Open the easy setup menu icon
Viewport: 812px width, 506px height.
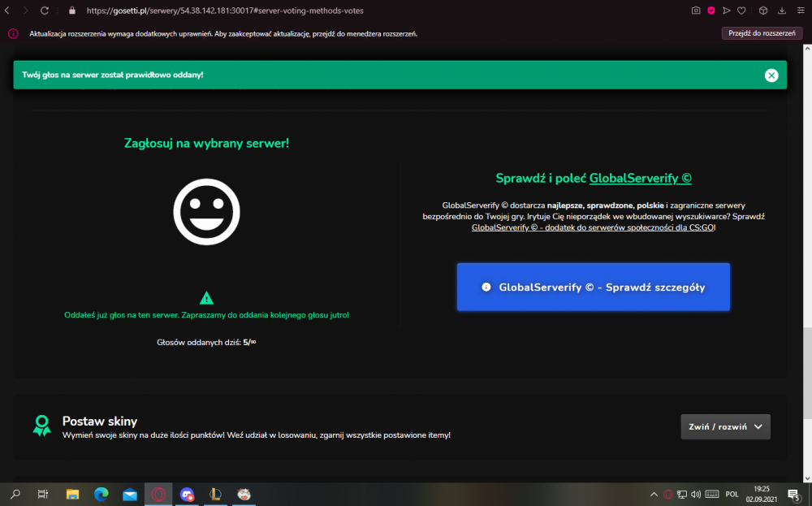[801, 11]
